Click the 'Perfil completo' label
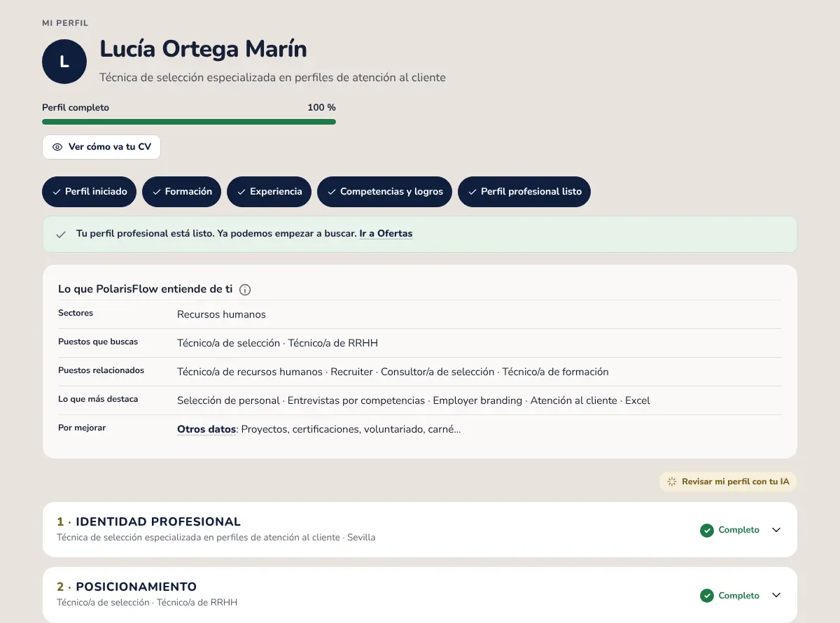This screenshot has width=840, height=623. [x=76, y=108]
